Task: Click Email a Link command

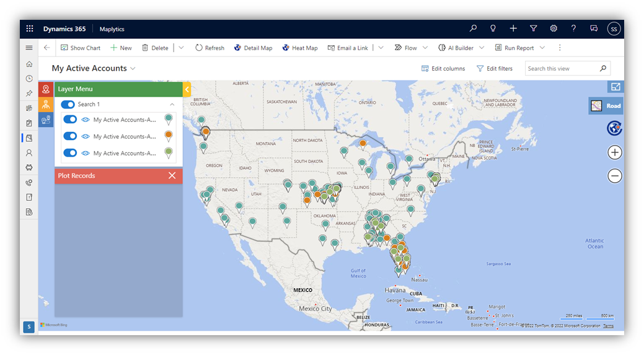Action: 348,48
